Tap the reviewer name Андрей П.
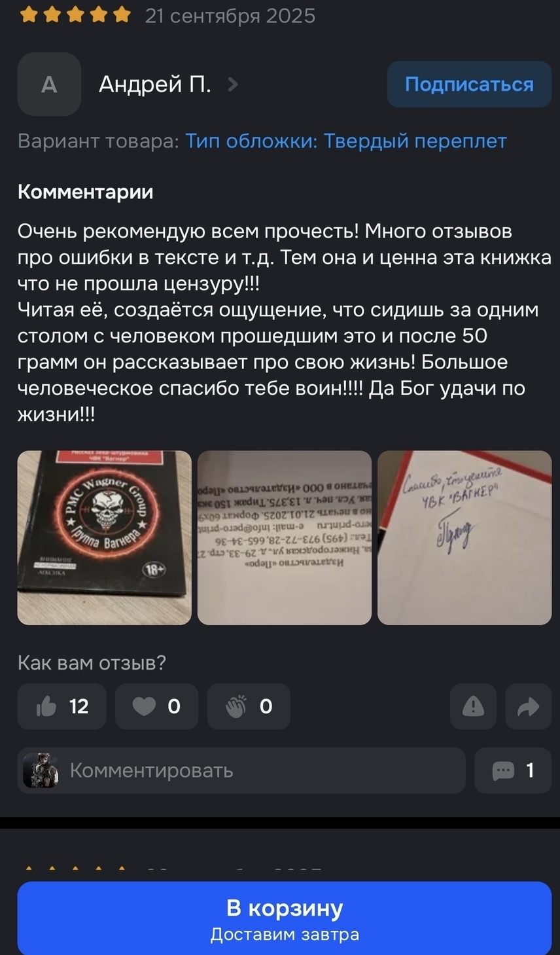 point(155,84)
